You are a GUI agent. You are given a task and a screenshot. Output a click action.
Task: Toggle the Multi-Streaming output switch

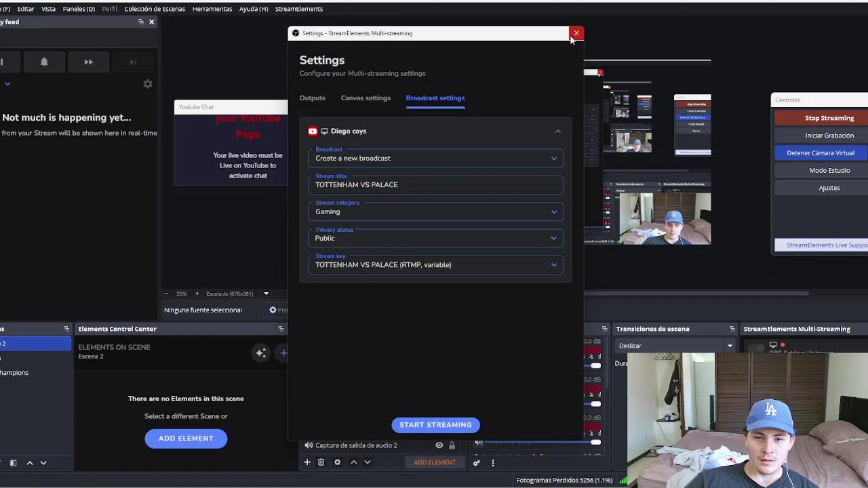click(x=755, y=347)
